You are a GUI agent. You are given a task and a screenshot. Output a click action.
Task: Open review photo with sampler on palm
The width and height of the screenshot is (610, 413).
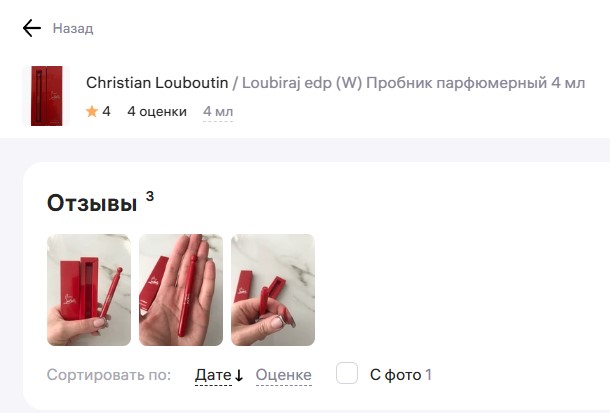tap(181, 290)
